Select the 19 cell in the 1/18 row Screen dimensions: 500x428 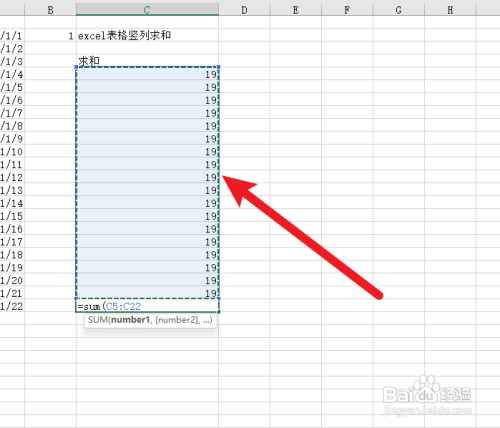pos(147,255)
